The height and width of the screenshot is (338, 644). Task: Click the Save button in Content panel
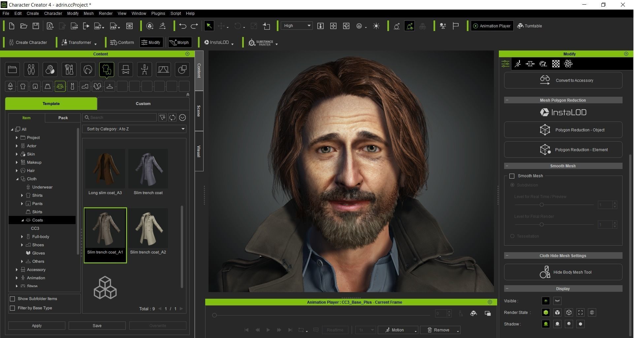[97, 326]
